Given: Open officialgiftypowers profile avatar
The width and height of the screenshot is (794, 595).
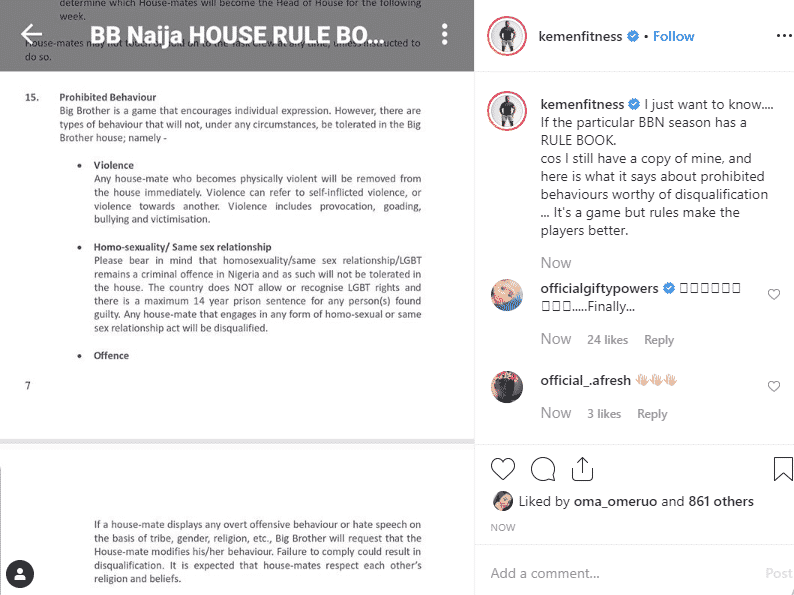Looking at the screenshot, I should click(507, 294).
